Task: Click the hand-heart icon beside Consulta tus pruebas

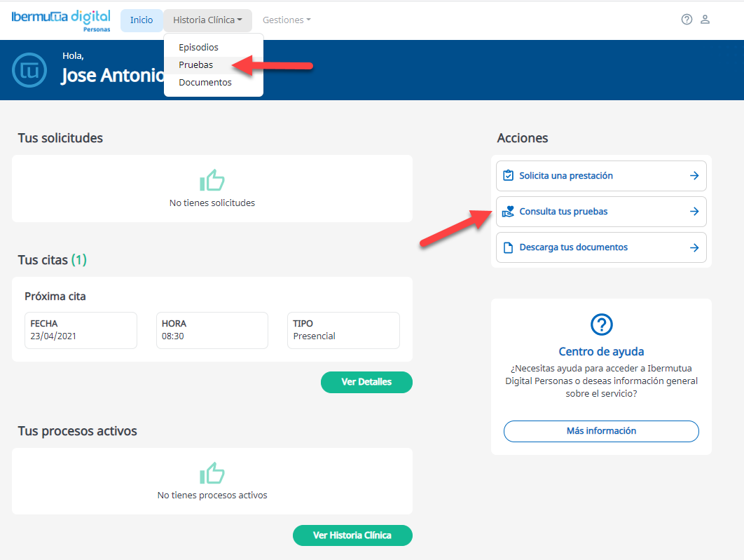Action: (509, 212)
